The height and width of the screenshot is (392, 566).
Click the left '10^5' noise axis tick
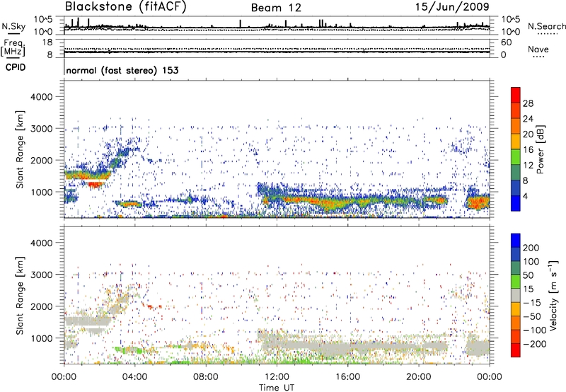click(43, 19)
